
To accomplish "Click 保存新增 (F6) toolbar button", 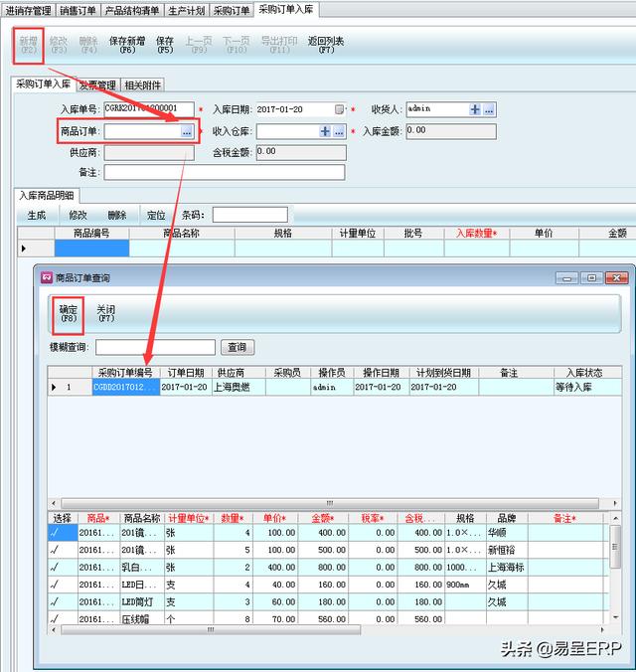I will pyautogui.click(x=127, y=45).
